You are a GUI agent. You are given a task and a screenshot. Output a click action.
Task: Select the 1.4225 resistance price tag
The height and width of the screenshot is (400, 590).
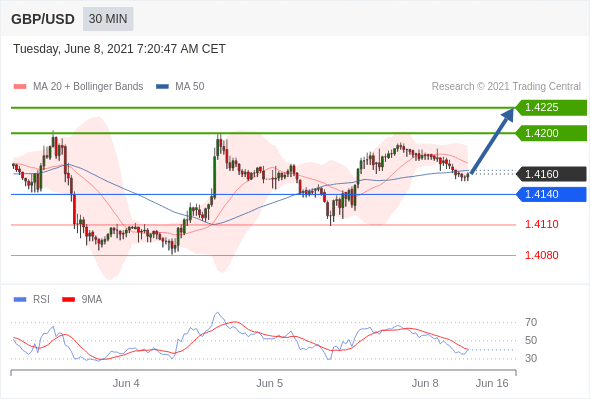551,108
